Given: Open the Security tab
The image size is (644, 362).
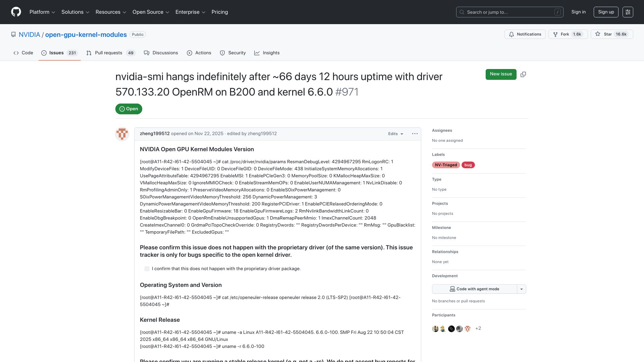Looking at the screenshot, I should click(233, 53).
